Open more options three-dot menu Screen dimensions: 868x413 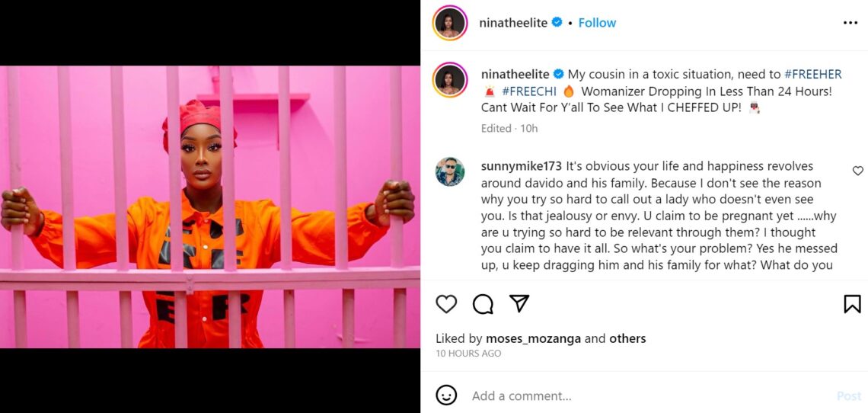pos(850,23)
